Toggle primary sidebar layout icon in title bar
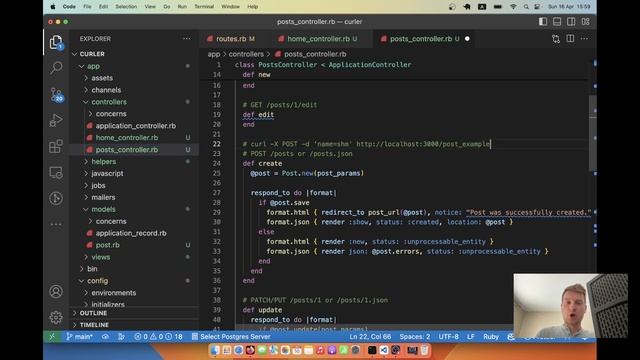Image resolution: width=640 pixels, height=360 pixels. pyautogui.click(x=542, y=22)
